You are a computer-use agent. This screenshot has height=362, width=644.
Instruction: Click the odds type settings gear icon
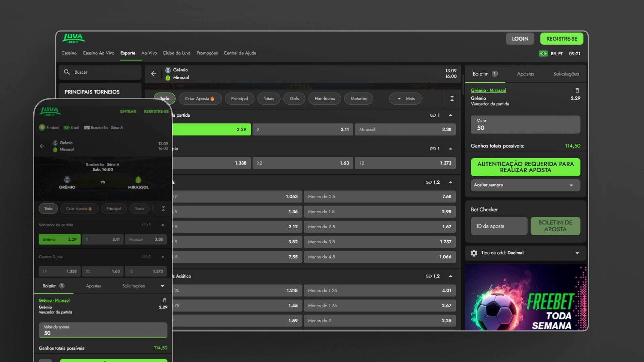tap(474, 253)
